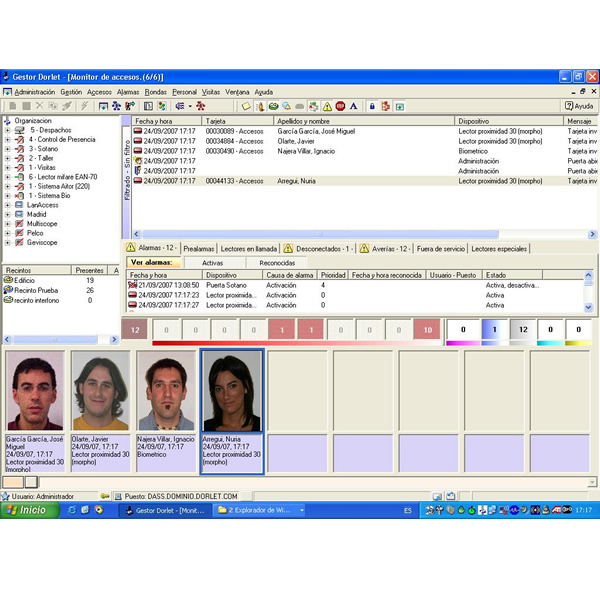Click the key icon in status bar

[x=105, y=496]
